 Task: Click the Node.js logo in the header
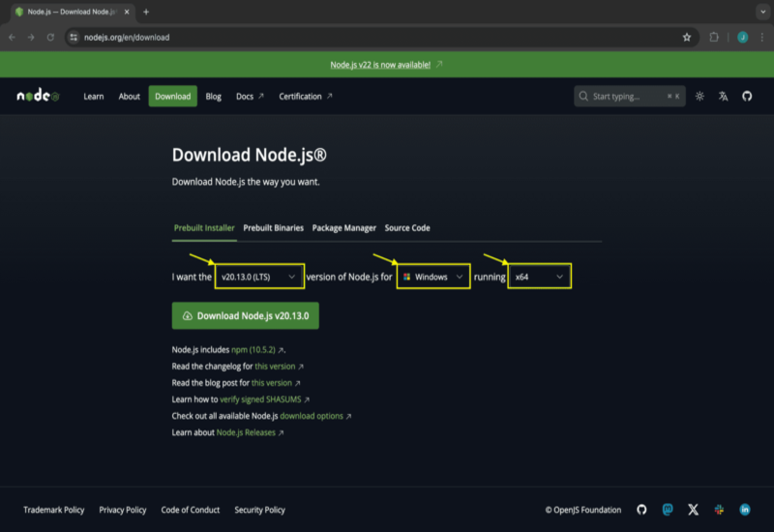pyautogui.click(x=38, y=96)
